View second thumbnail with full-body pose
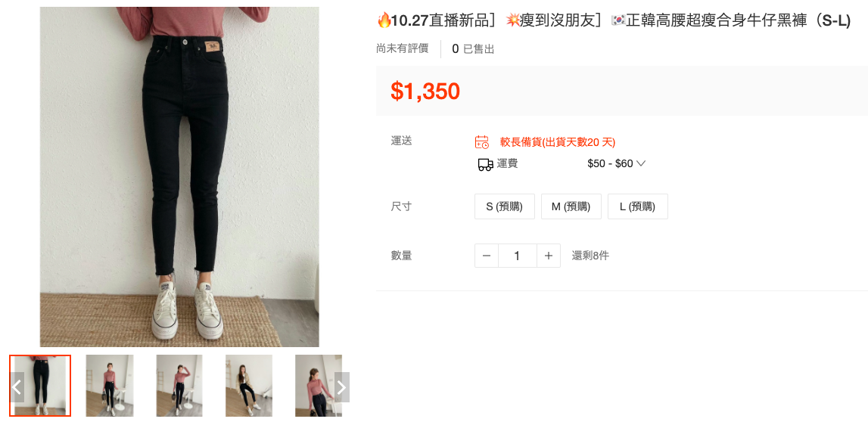This screenshot has width=868, height=422. pos(110,386)
